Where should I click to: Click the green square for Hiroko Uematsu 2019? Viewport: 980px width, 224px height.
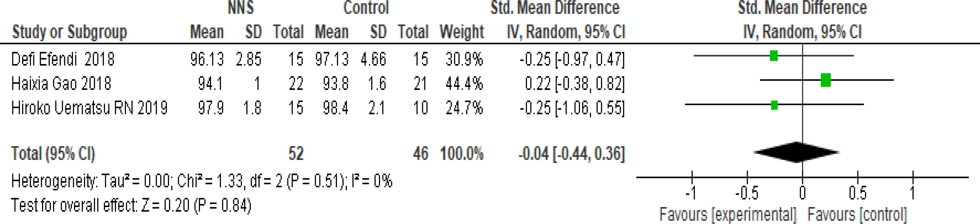tap(774, 105)
